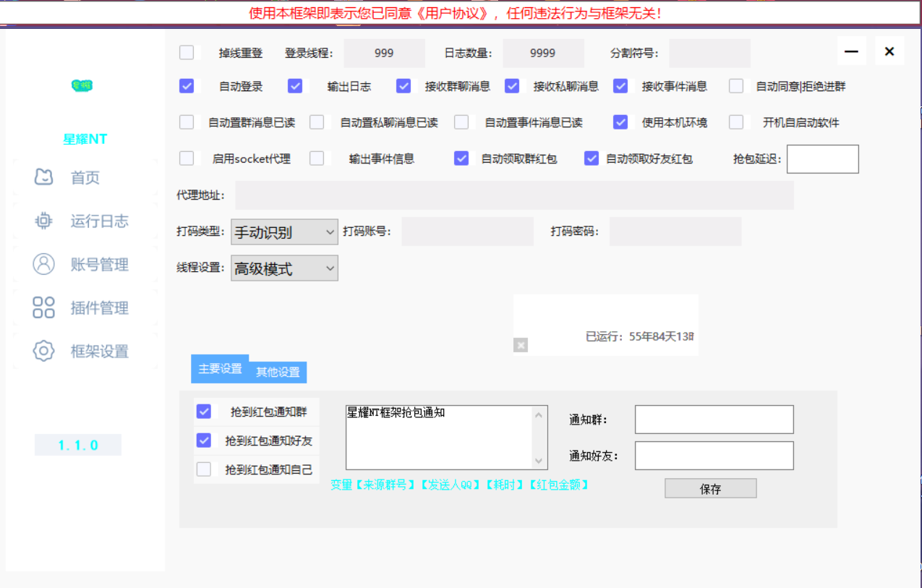
Task: Open the 打码类型 dropdown showing 手动识别
Action: click(x=283, y=232)
